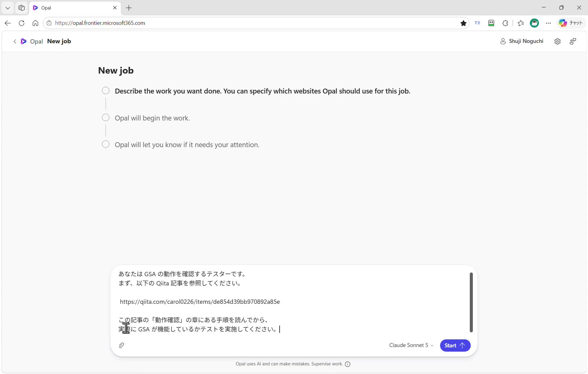
Task: Click the prompt box vertical scrollbar
Action: (x=471, y=302)
